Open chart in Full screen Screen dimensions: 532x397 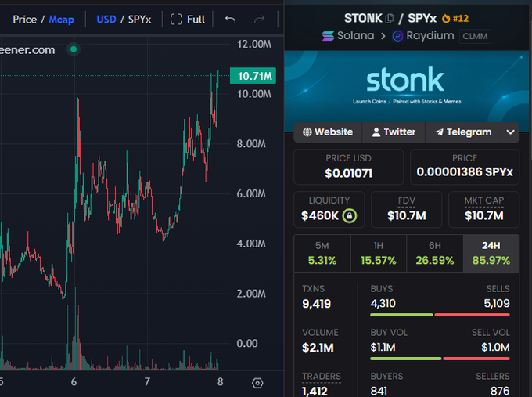coord(188,20)
